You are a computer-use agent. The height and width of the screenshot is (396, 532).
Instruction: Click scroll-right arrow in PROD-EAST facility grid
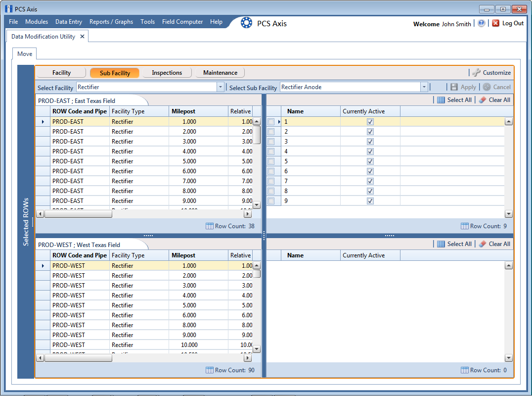248,214
